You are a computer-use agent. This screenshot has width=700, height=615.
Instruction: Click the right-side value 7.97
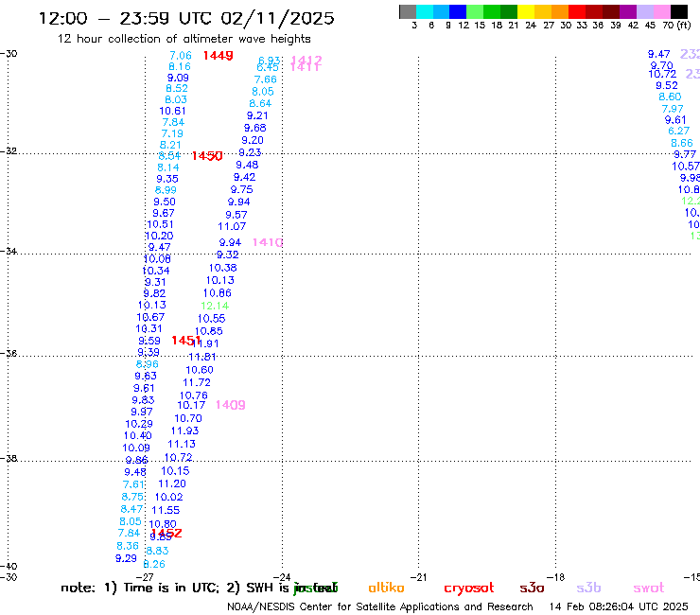point(673,109)
